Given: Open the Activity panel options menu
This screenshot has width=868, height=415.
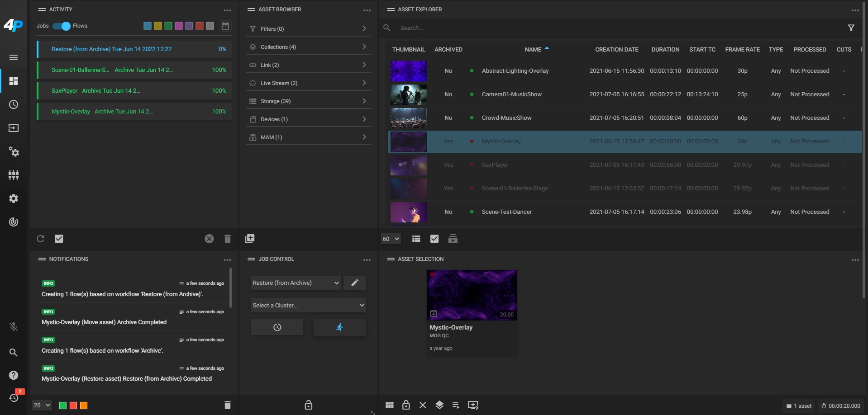Looking at the screenshot, I should point(227,10).
